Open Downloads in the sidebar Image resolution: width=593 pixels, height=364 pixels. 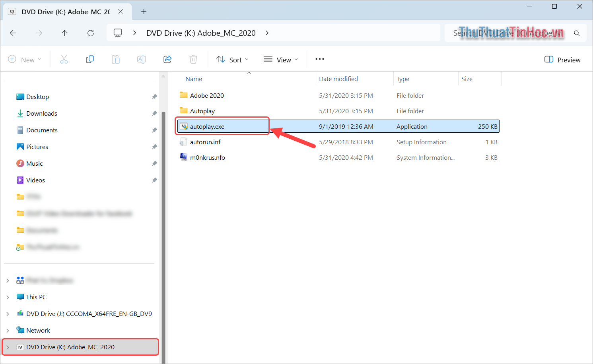42,113
